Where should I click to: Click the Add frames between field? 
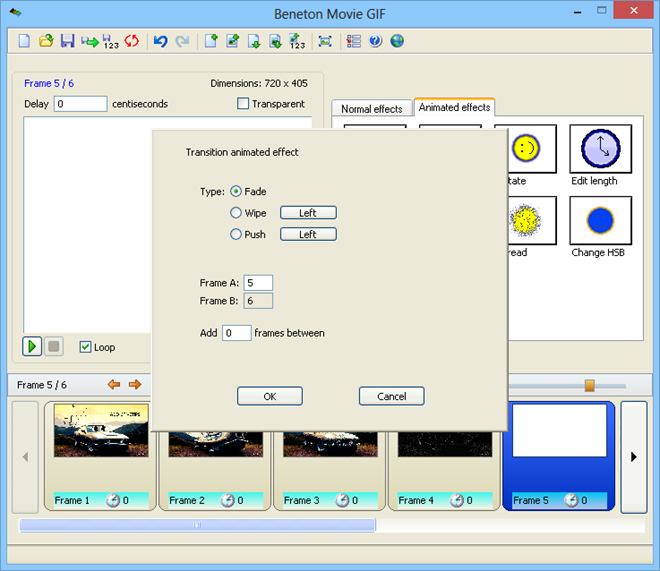237,333
